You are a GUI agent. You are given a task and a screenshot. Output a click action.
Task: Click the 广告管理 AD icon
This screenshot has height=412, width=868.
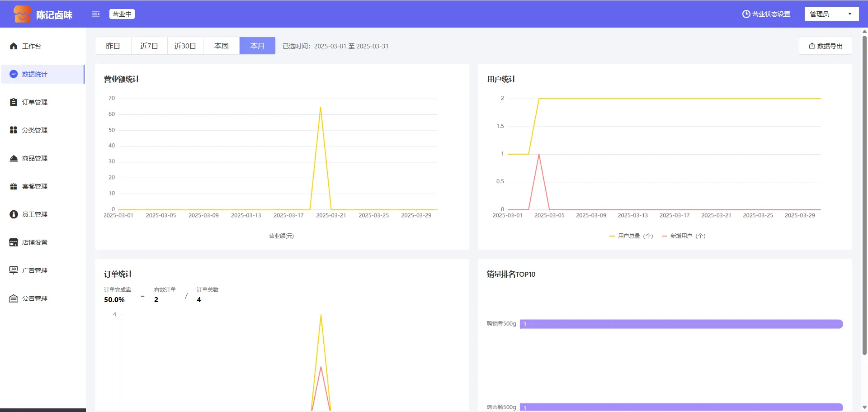tap(14, 270)
